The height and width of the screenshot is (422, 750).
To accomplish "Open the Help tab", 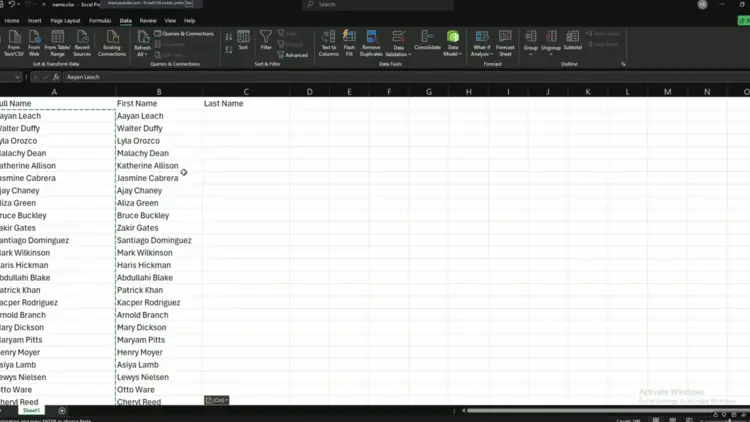I will click(x=189, y=21).
